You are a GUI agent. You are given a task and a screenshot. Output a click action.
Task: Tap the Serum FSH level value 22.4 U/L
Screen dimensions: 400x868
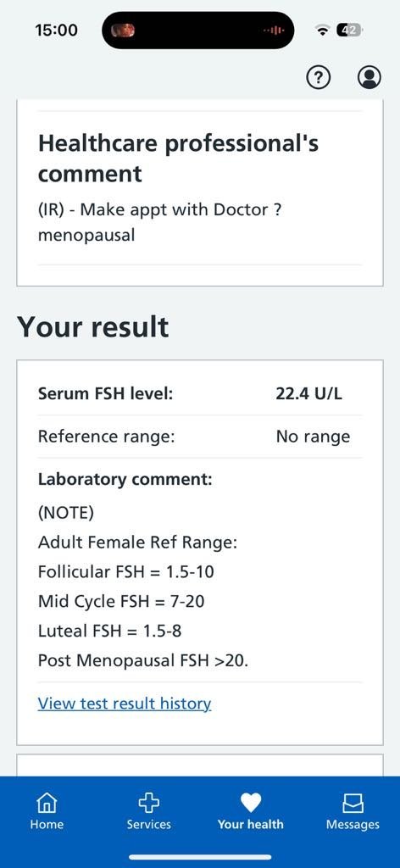pyautogui.click(x=308, y=394)
